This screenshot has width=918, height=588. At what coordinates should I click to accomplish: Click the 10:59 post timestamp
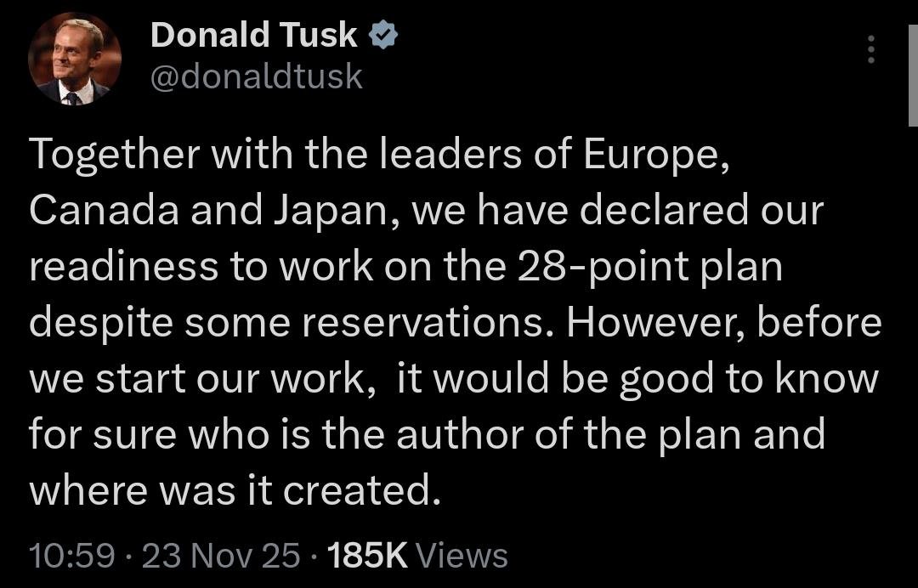[x=71, y=556]
